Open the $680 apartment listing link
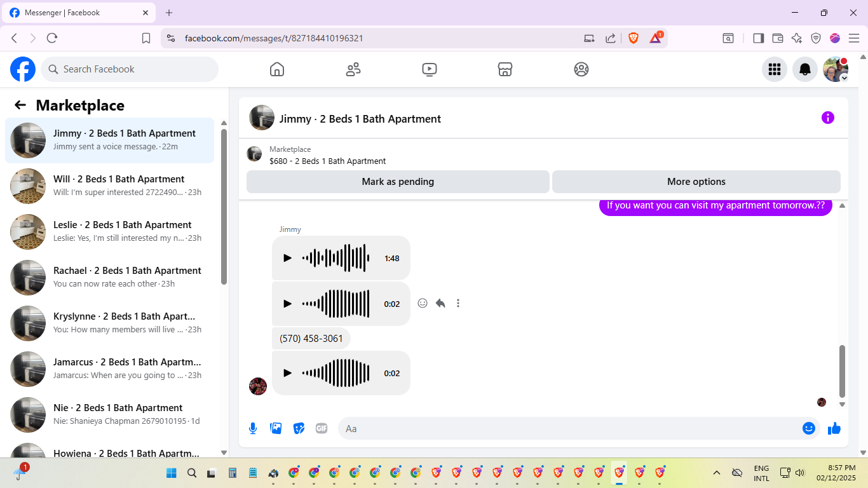The height and width of the screenshot is (488, 868). click(x=327, y=161)
